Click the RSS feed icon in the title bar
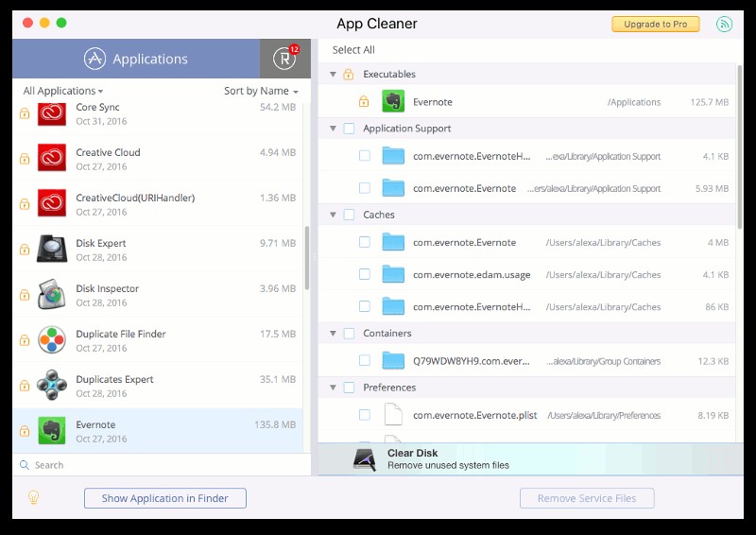Image resolution: width=756 pixels, height=535 pixels. (724, 25)
